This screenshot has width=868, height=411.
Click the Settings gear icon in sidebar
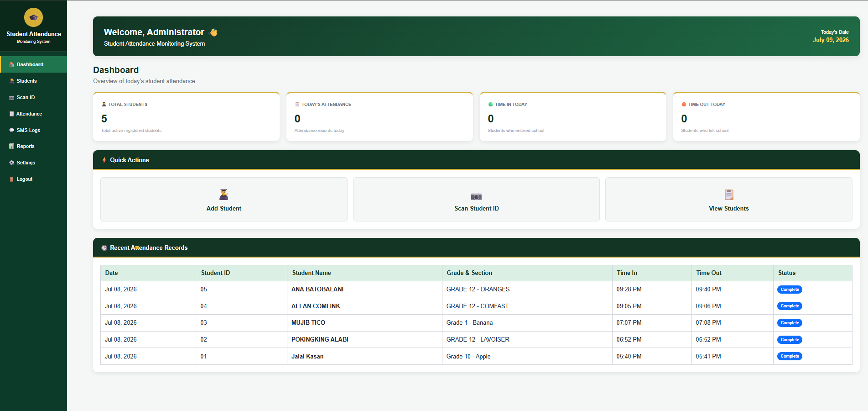point(12,163)
